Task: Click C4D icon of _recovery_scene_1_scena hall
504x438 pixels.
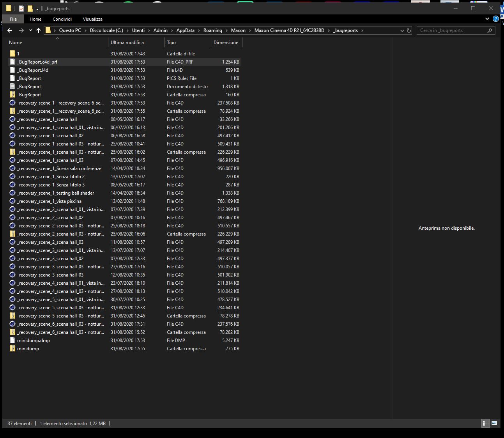Action: 12,119
